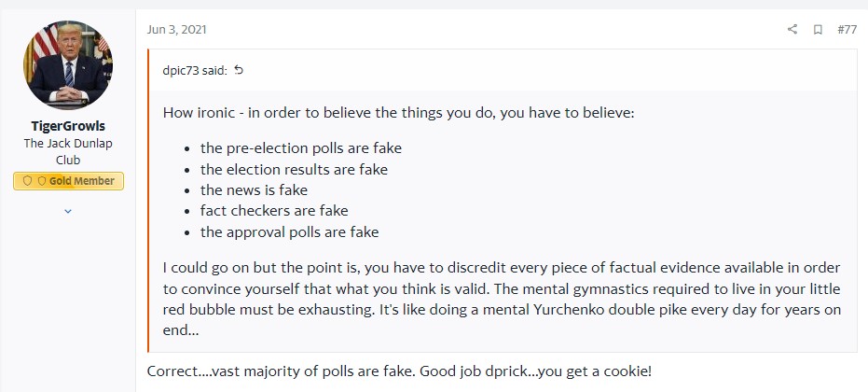This screenshot has height=392, width=868.
Task: Click the share post icon
Action: 792,30
